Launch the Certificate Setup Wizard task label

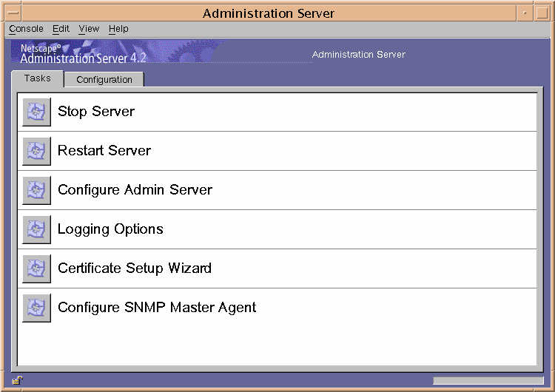tap(135, 268)
